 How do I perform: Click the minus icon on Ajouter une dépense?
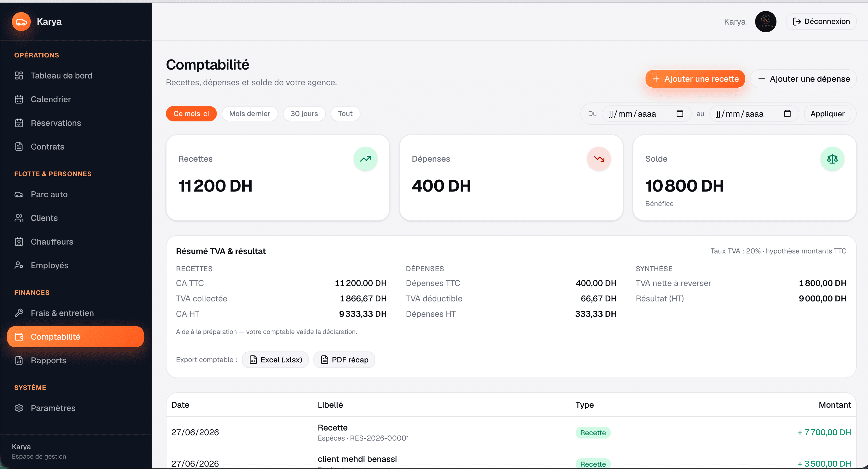761,79
